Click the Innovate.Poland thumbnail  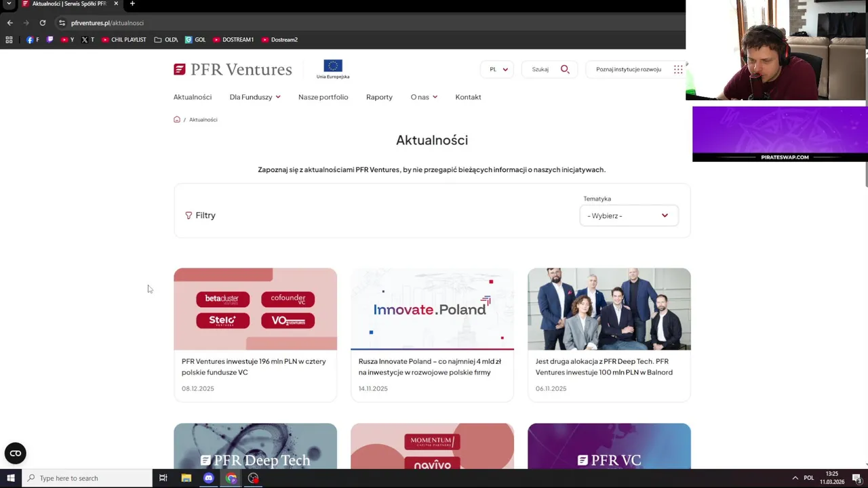coord(432,309)
